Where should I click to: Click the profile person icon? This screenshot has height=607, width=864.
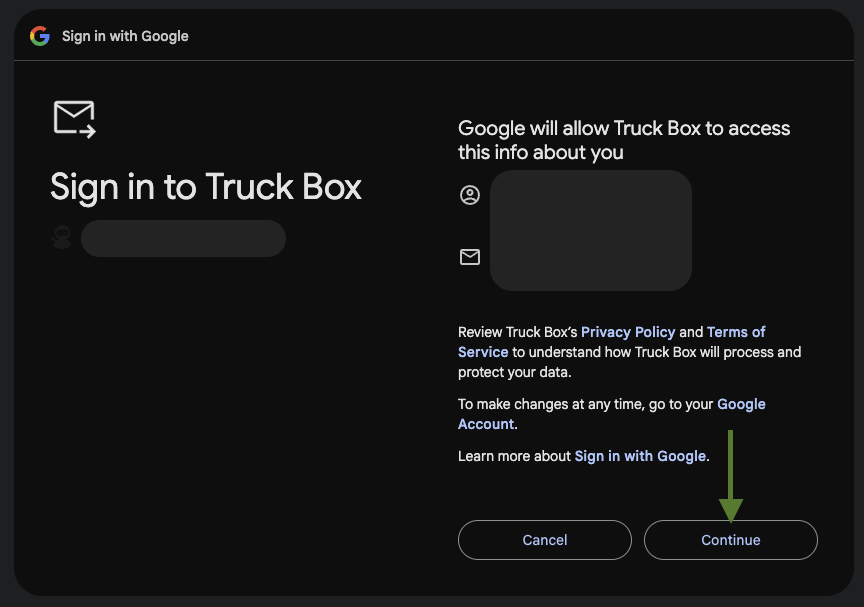click(470, 195)
